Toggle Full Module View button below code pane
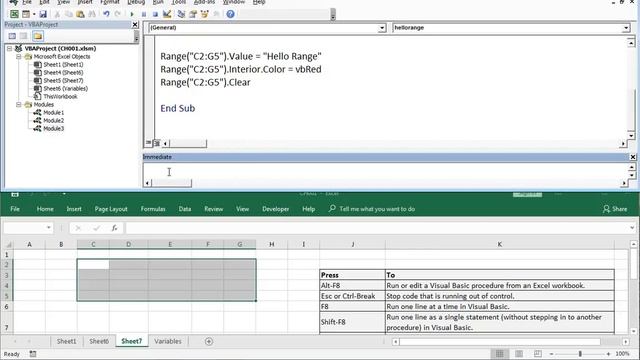Screen dimensions: 640x360 pyautogui.click(x=157, y=143)
